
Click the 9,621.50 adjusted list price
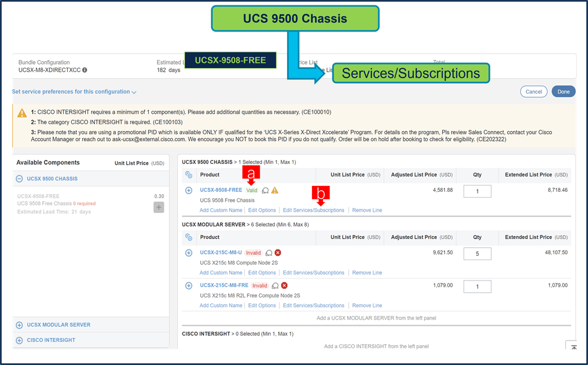tap(443, 252)
